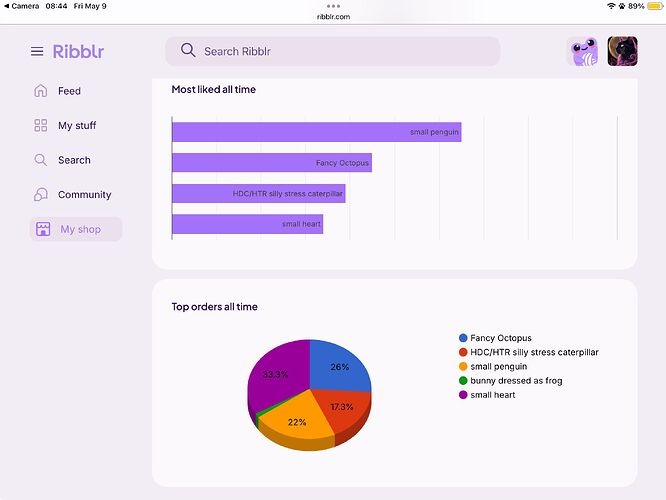Select My shop in sidebar
The width and height of the screenshot is (666, 500).
[x=76, y=229]
